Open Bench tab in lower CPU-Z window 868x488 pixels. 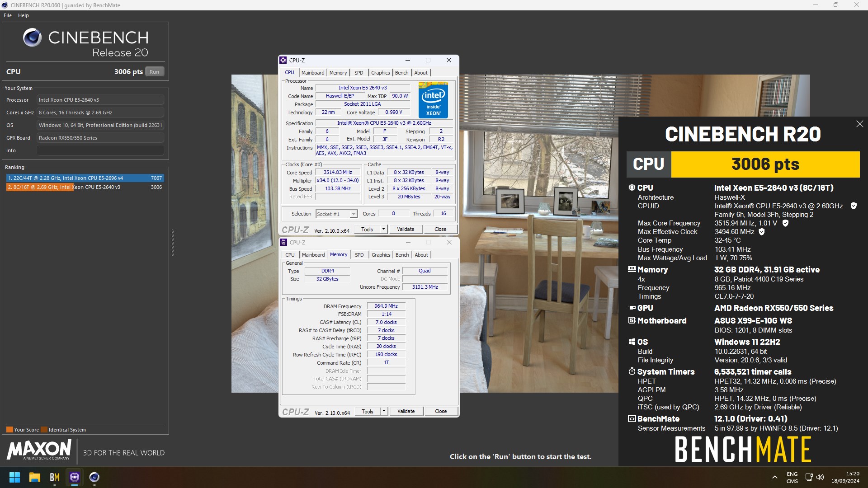click(402, 255)
